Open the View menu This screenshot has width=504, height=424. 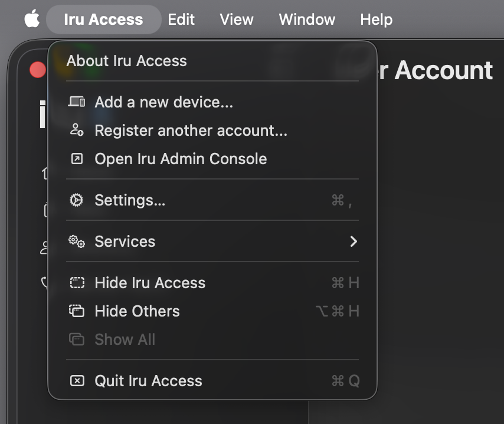[x=237, y=19]
